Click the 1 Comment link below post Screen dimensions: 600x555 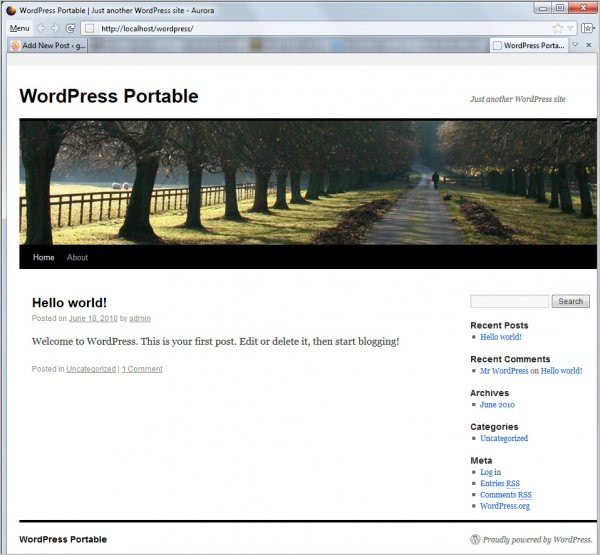click(142, 369)
